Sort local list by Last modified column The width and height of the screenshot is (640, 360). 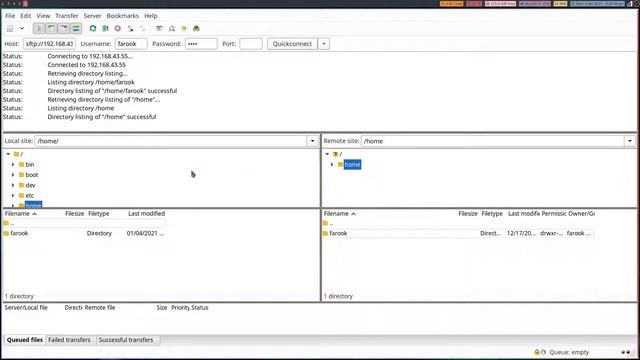click(146, 213)
